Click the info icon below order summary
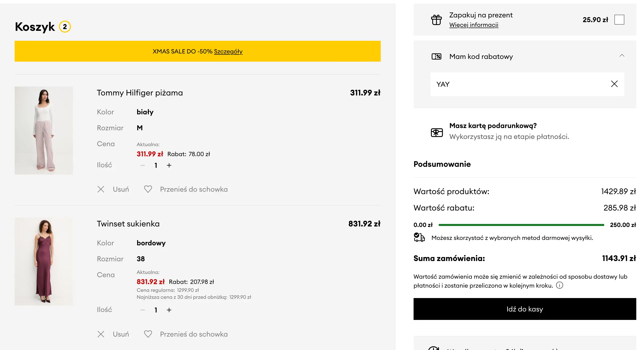Image resolution: width=644 pixels, height=350 pixels. tap(559, 285)
